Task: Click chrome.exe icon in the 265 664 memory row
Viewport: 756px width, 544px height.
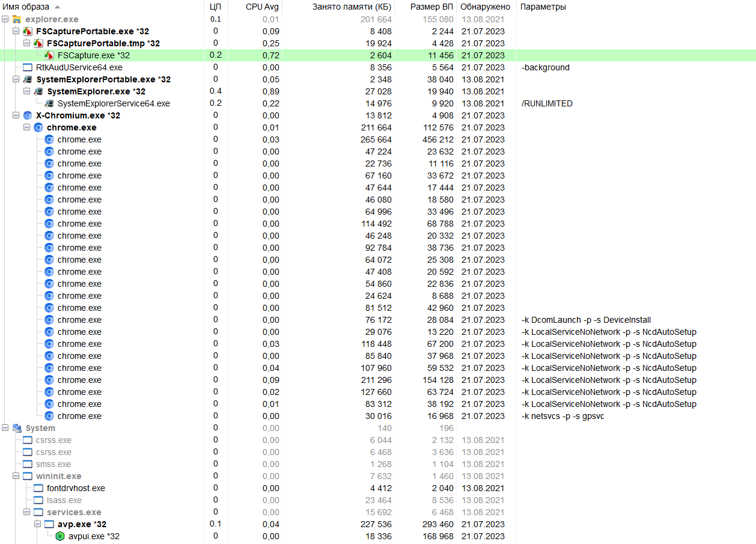Action: (49, 139)
